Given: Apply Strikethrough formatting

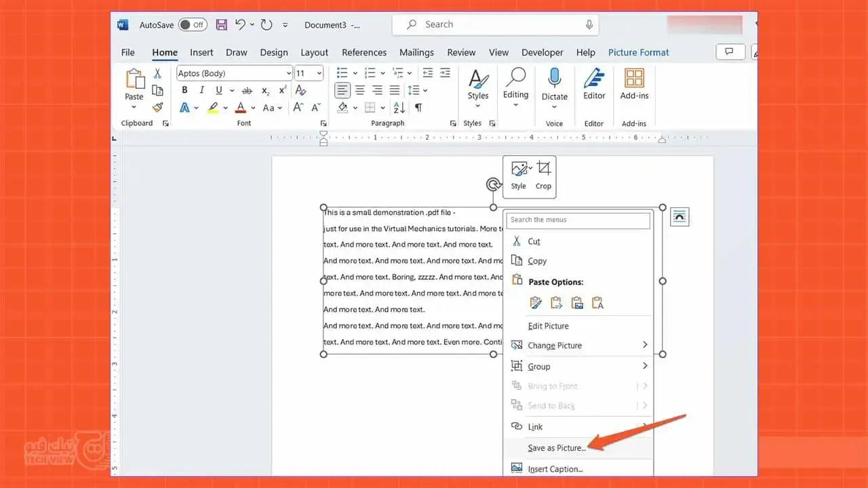Looking at the screenshot, I should pos(247,90).
